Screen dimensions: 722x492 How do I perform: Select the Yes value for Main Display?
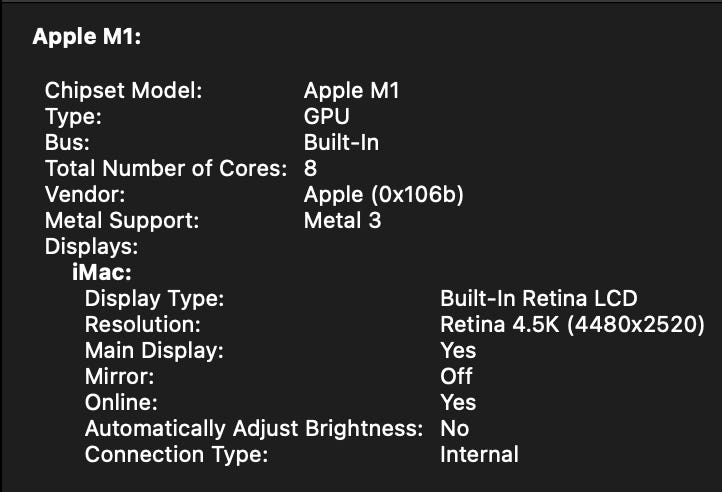pyautogui.click(x=458, y=351)
